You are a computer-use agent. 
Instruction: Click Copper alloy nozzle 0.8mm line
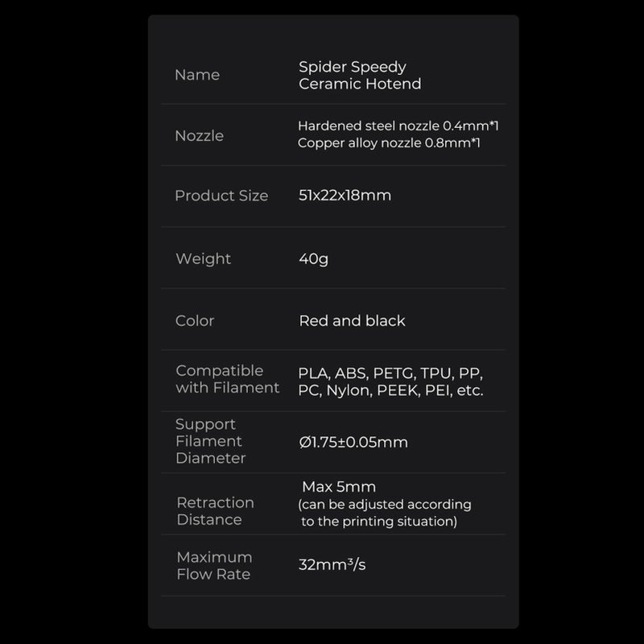pyautogui.click(x=389, y=143)
